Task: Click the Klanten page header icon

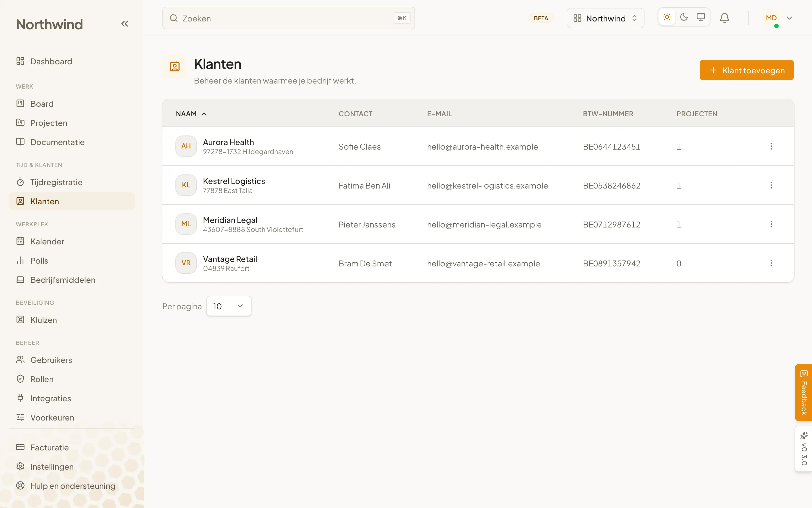Action: coord(175,67)
